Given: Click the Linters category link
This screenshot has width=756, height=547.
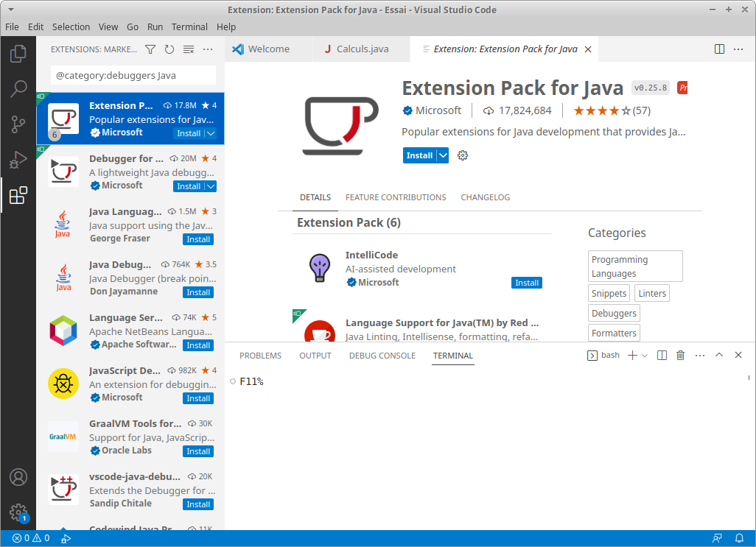Looking at the screenshot, I should tap(652, 293).
